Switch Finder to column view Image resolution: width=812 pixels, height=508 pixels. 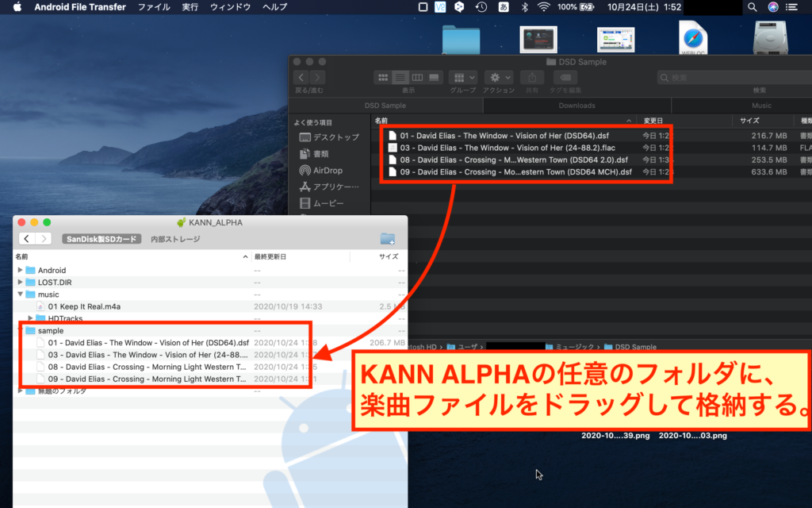tap(417, 77)
